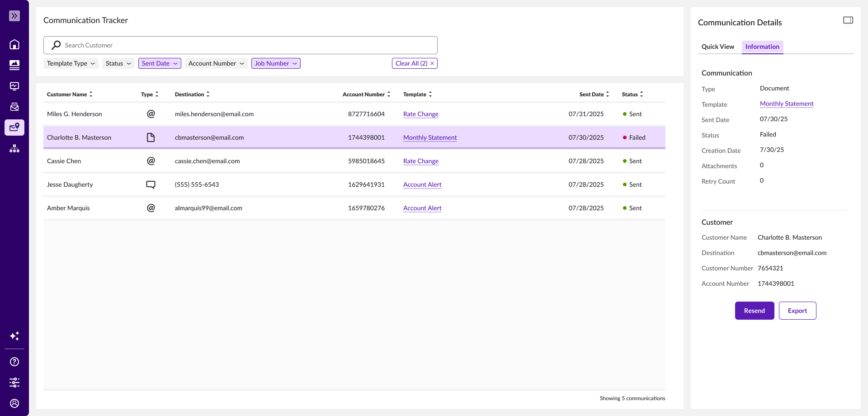The image size is (868, 416).
Task: Open the help question-mark icon
Action: pos(14,362)
